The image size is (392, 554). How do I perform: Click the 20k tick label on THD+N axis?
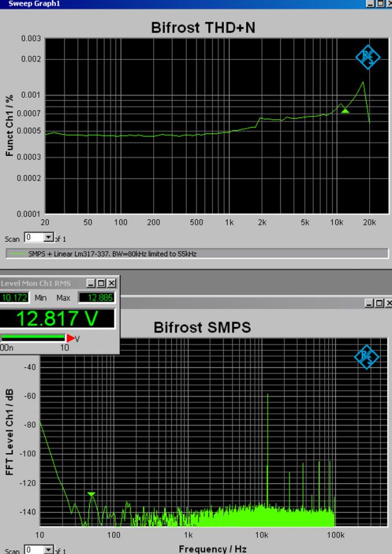point(369,222)
